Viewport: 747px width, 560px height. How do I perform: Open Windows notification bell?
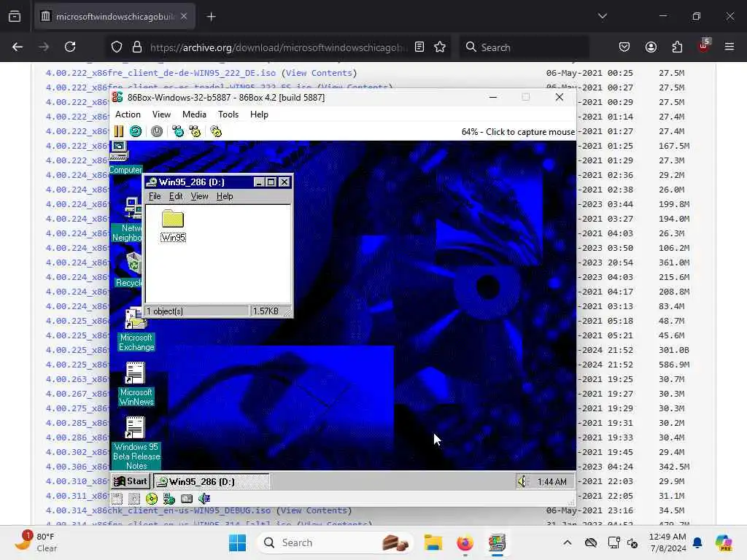coord(697,542)
